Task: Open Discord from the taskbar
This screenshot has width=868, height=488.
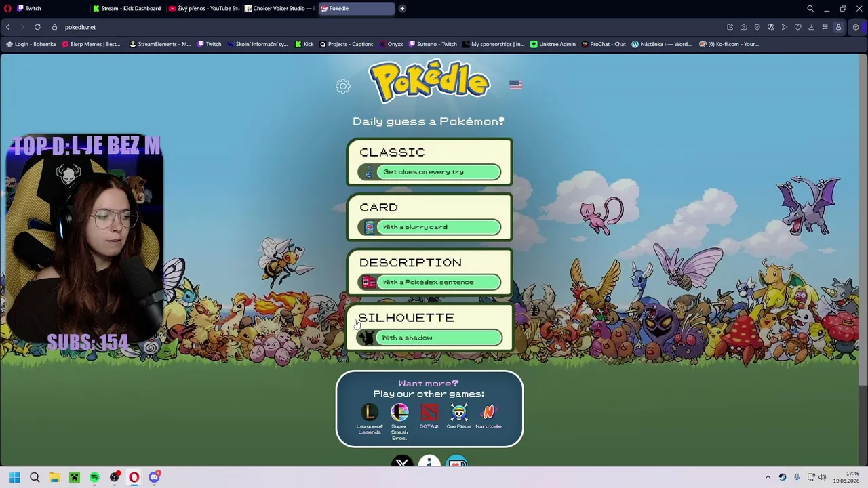Action: point(155,477)
